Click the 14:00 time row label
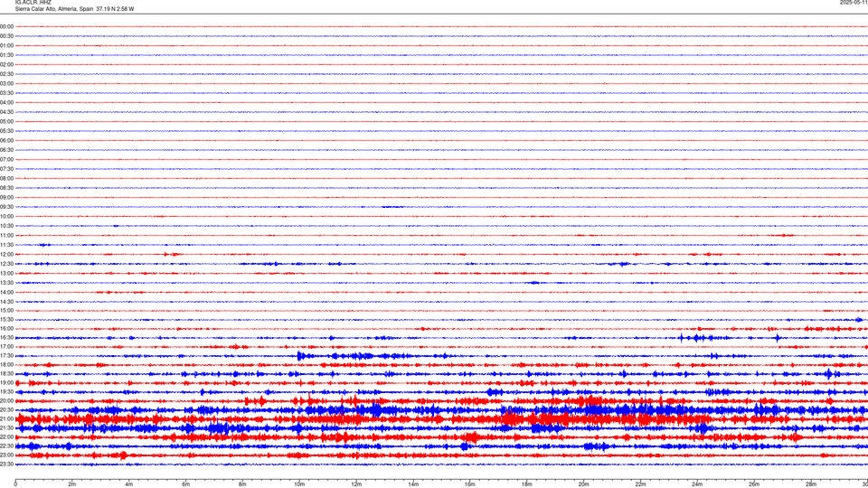The image size is (868, 488). point(6,292)
